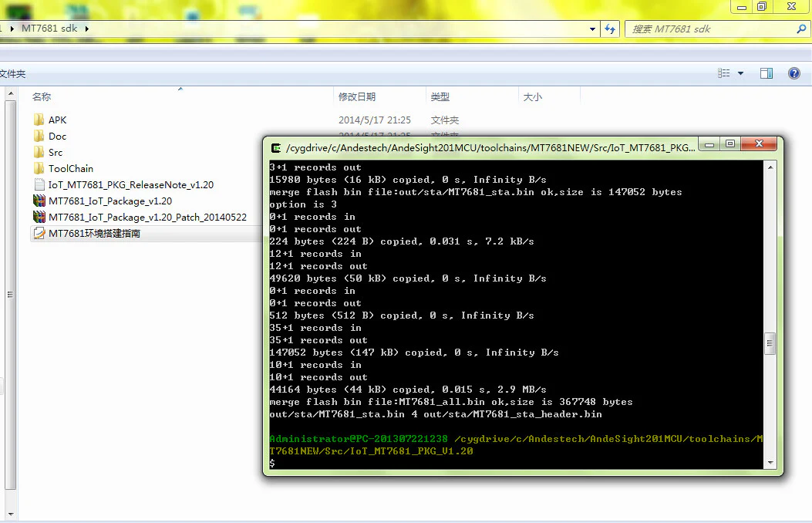
Task: Sort files by 修改日期 column
Action: point(357,97)
